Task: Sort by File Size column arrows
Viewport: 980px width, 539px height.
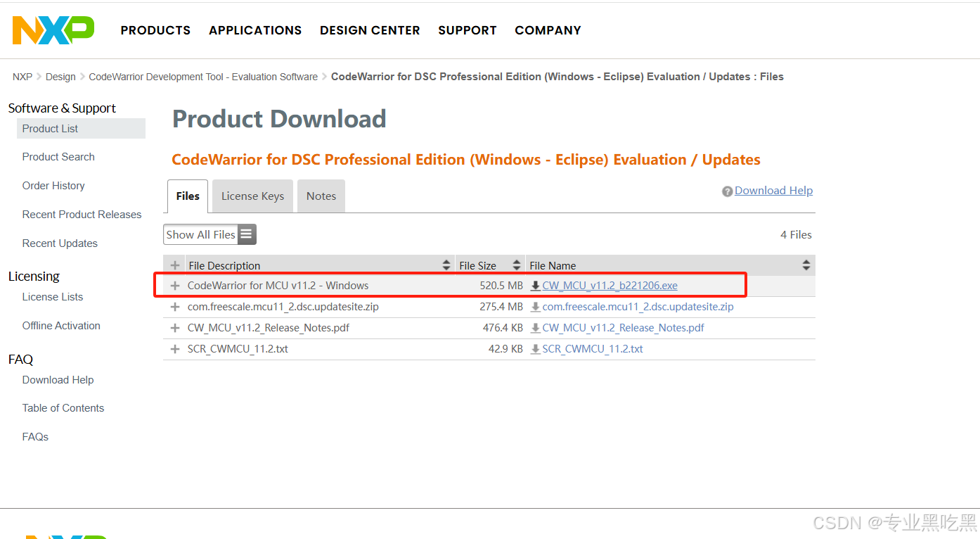Action: [x=517, y=265]
